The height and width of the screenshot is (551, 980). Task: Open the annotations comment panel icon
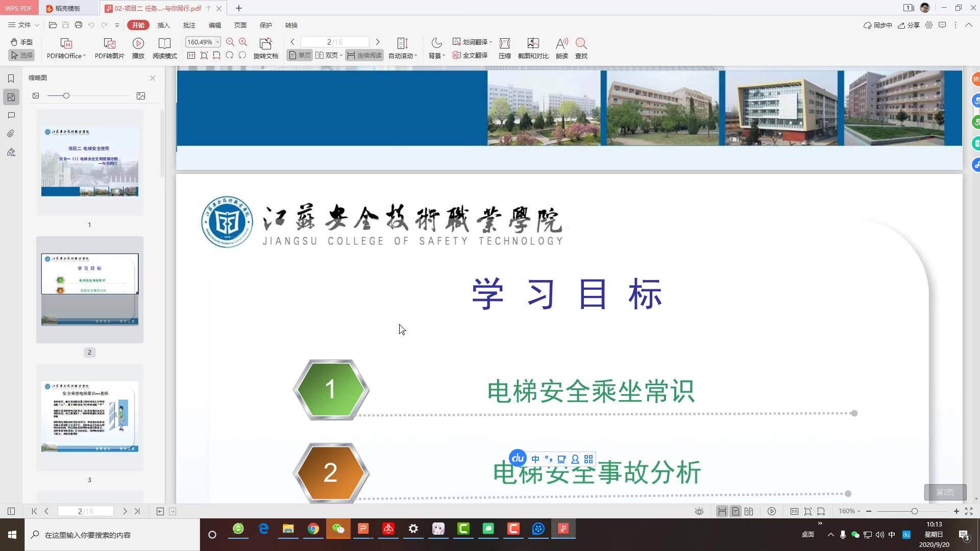point(11,115)
